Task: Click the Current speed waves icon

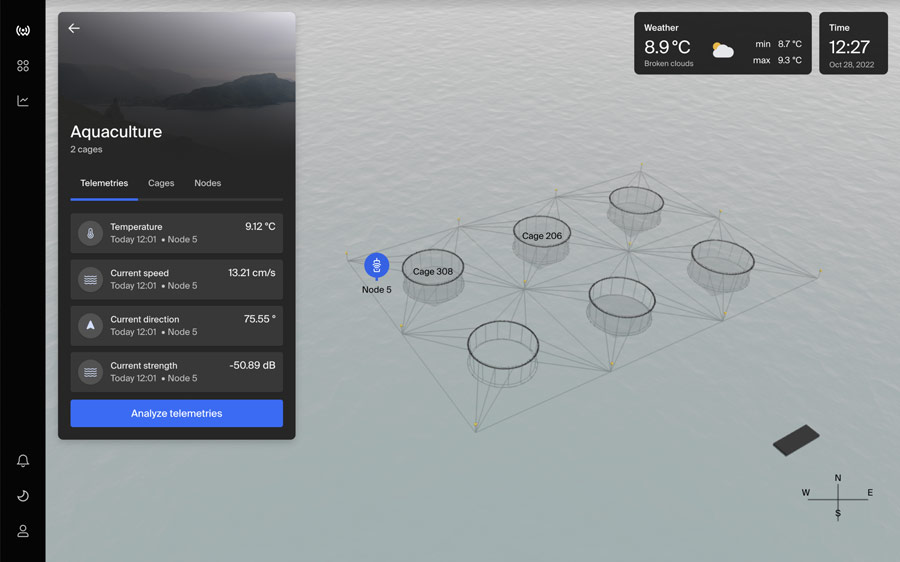Action: tap(90, 280)
